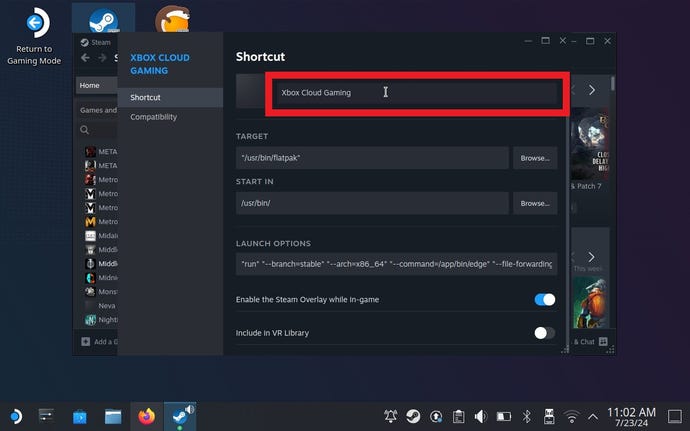Image resolution: width=690 pixels, height=431 pixels.
Task: Select the Compatibility tab in sidebar
Action: [153, 117]
